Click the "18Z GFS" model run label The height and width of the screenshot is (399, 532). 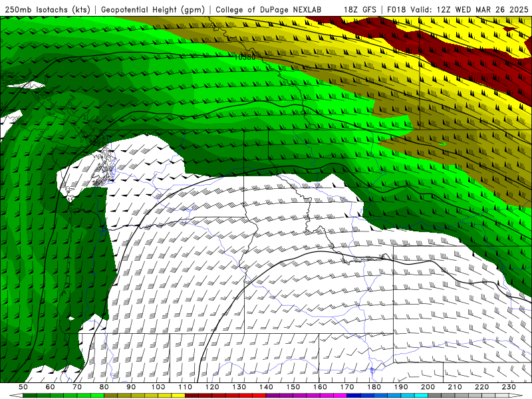coord(360,10)
